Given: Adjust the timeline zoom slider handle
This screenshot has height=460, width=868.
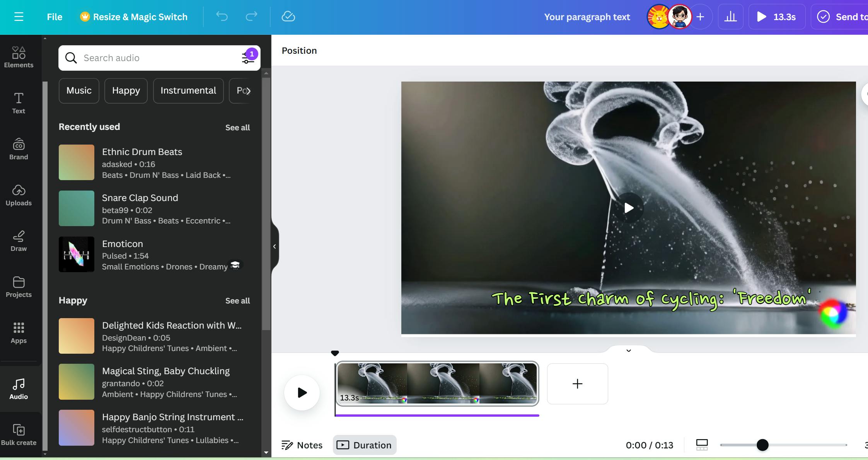Looking at the screenshot, I should [762, 445].
